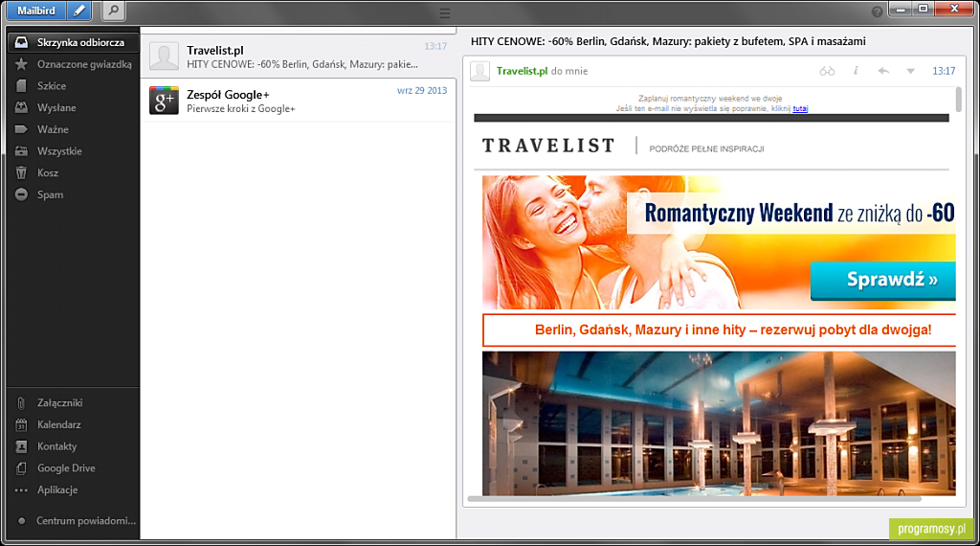
Task: Click the Mailbird menu button
Action: 36,11
